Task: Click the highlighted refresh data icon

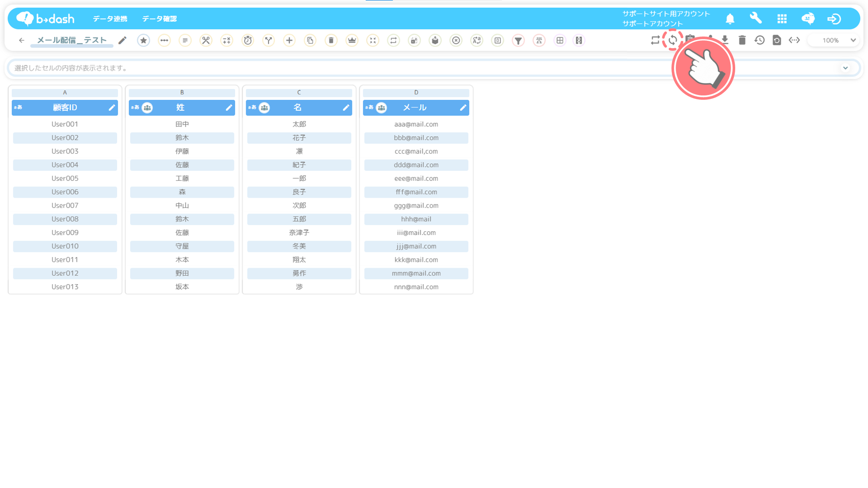Action: pos(672,40)
